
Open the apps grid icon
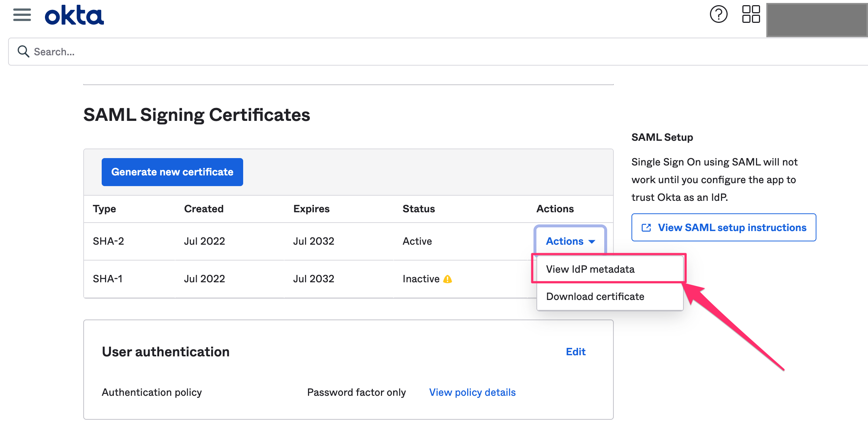tap(750, 14)
